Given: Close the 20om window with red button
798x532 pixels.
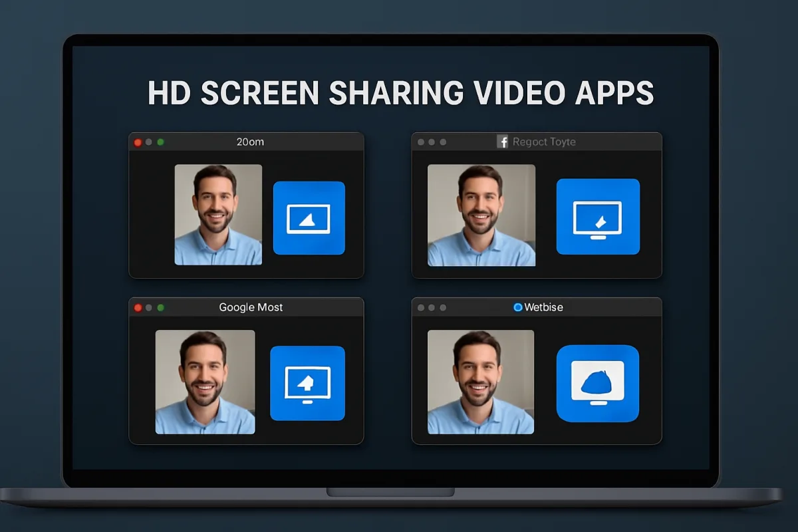Looking at the screenshot, I should [138, 142].
